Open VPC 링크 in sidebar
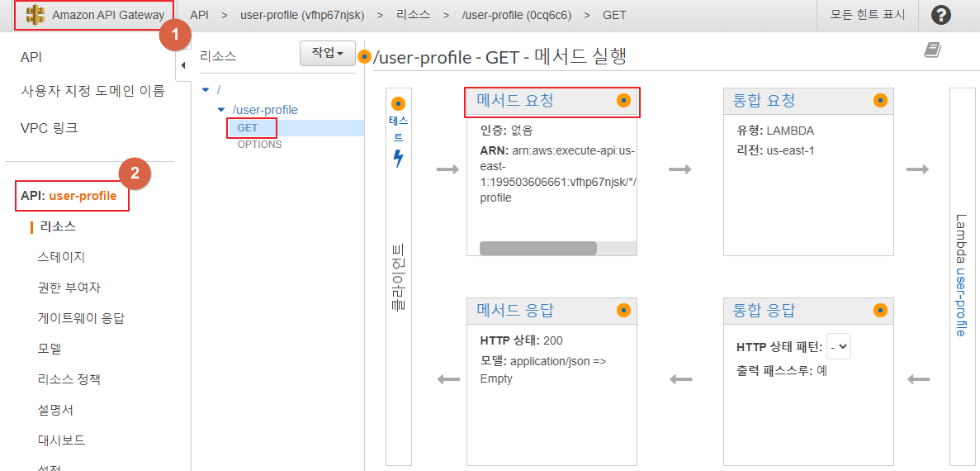 click(x=50, y=128)
